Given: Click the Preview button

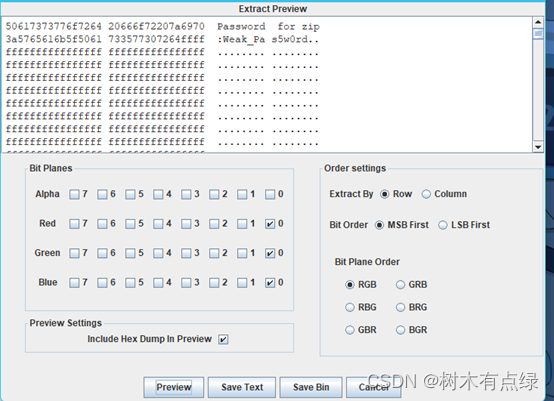Looking at the screenshot, I should (x=174, y=387).
